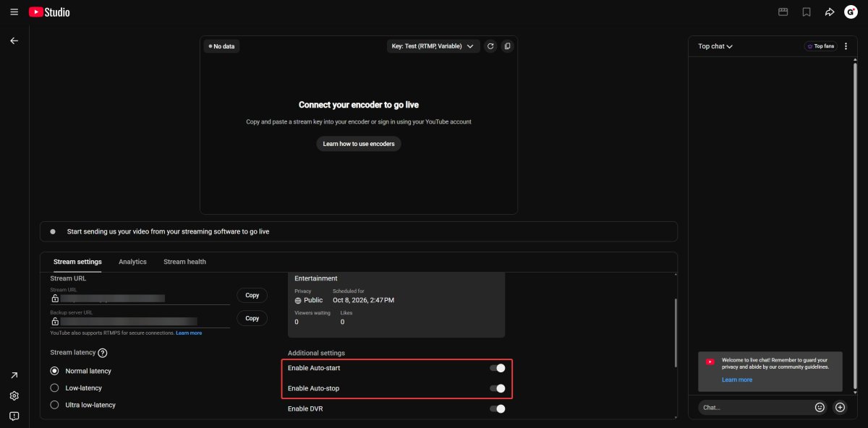Click Connect your encoder to go live heading
This screenshot has width=868, height=428.
click(359, 105)
